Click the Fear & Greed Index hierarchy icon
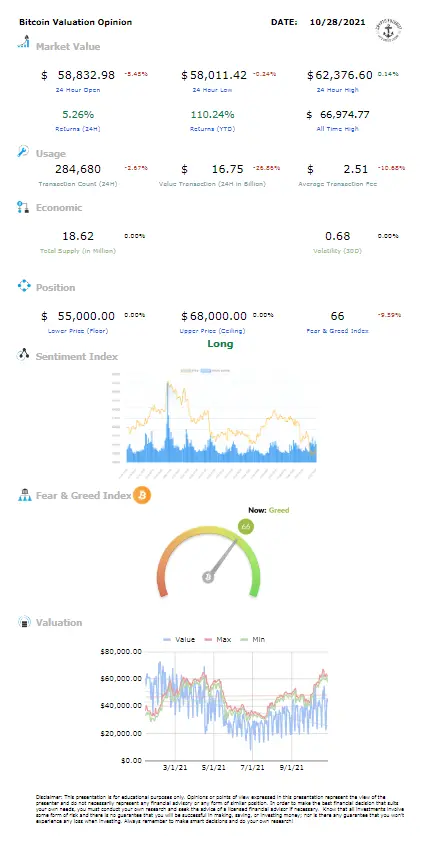This screenshot has width=440, height=841. [25, 495]
